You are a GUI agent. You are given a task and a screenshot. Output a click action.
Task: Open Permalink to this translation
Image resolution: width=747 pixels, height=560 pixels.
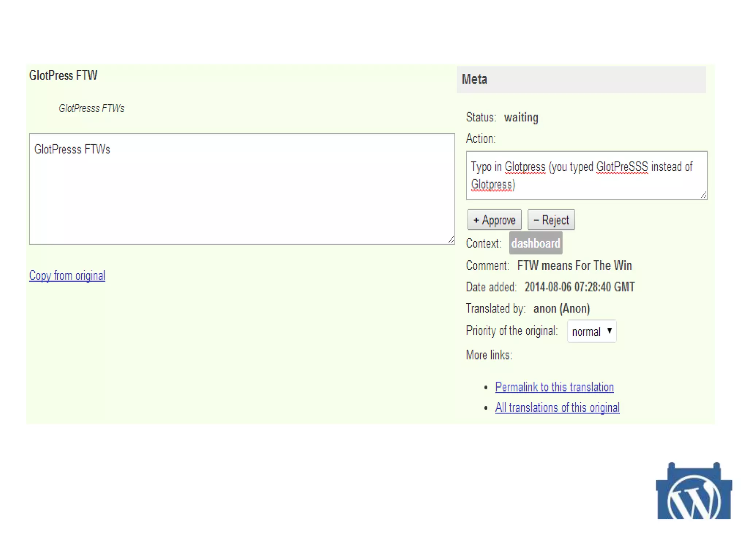(554, 387)
